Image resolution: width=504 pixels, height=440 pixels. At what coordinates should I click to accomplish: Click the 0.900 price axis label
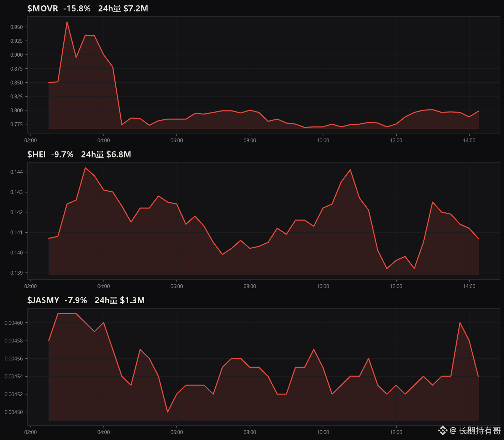coord(16,55)
